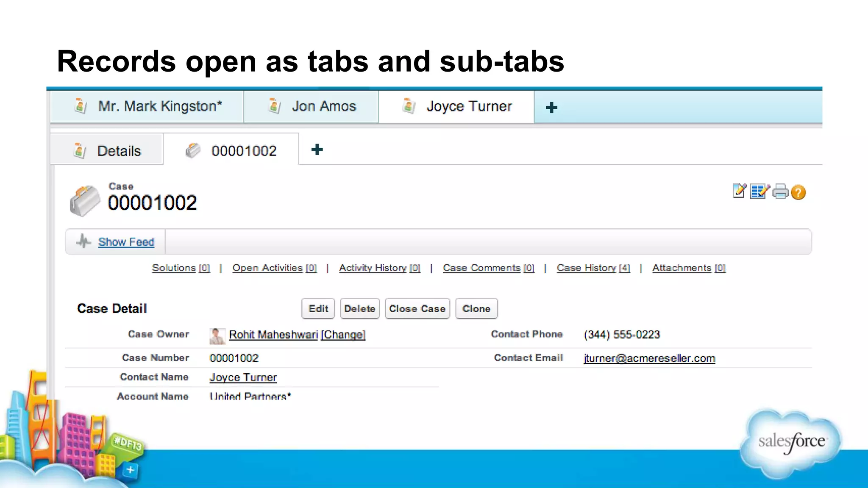Click the contact icon on Details sub-tab
The height and width of the screenshot is (488, 868).
[79, 150]
